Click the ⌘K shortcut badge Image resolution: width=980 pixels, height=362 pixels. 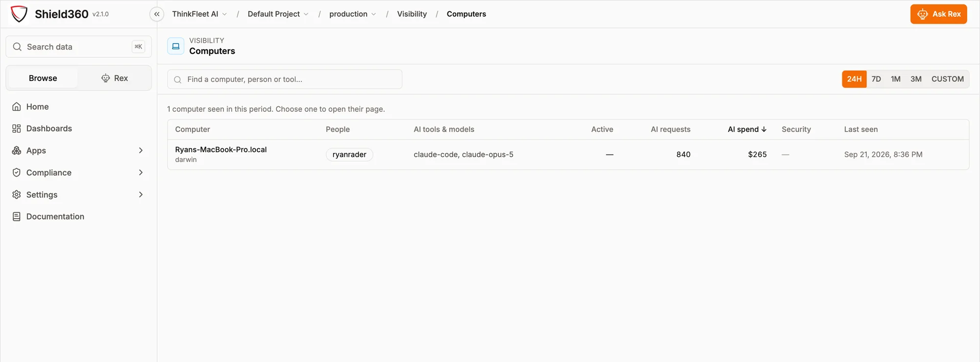pos(138,47)
